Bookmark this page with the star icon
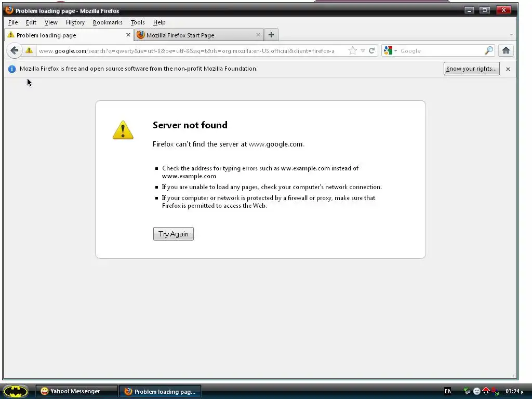The height and width of the screenshot is (399, 532). coord(353,50)
